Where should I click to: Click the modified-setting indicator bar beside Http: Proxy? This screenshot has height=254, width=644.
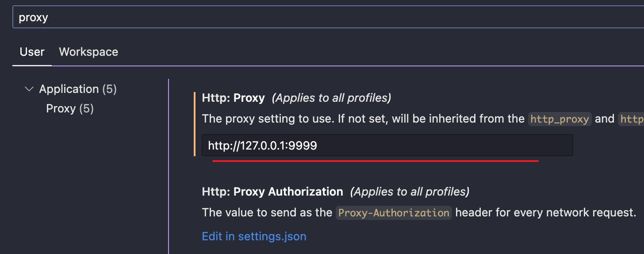click(x=195, y=124)
